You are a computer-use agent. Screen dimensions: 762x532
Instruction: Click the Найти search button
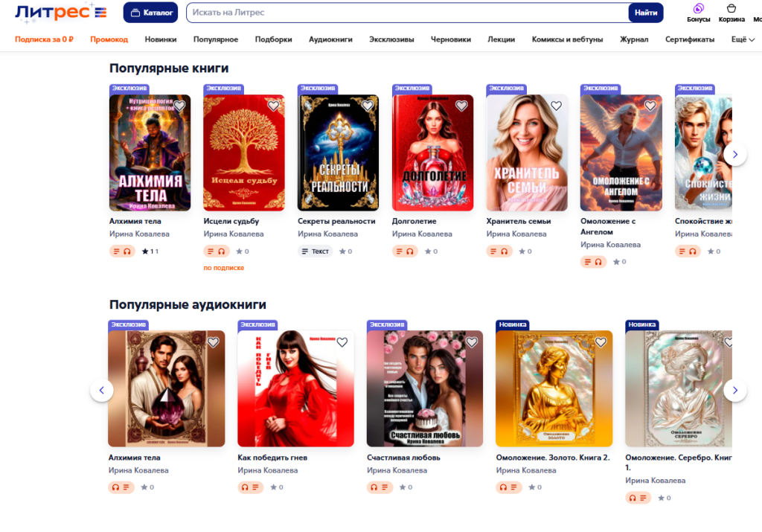645,13
